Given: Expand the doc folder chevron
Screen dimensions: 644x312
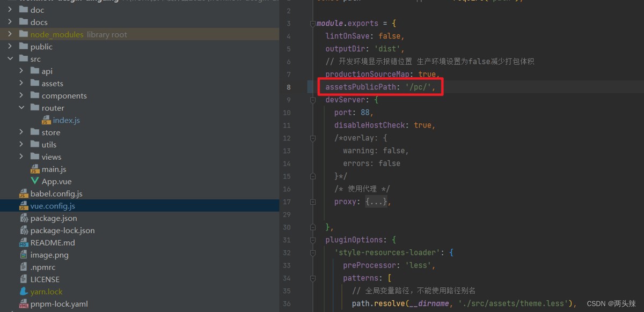Looking at the screenshot, I should pyautogui.click(x=10, y=10).
